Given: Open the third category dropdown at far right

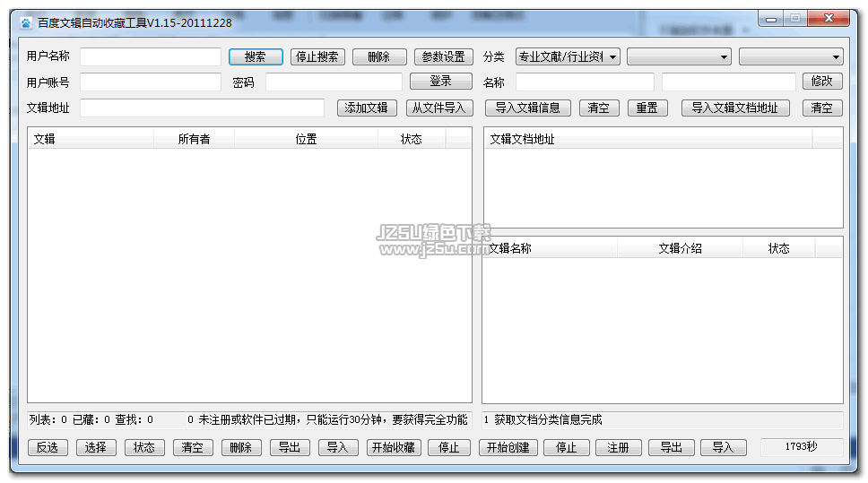Looking at the screenshot, I should click(791, 56).
